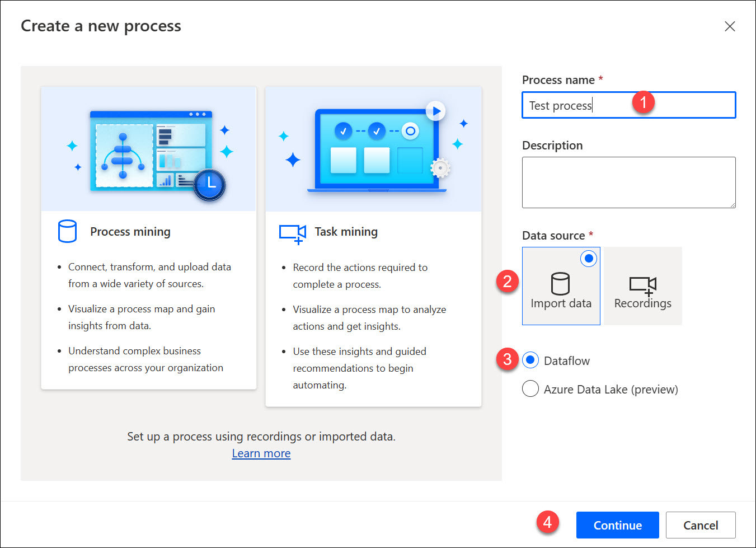Close the Create a new process dialog

click(x=730, y=26)
